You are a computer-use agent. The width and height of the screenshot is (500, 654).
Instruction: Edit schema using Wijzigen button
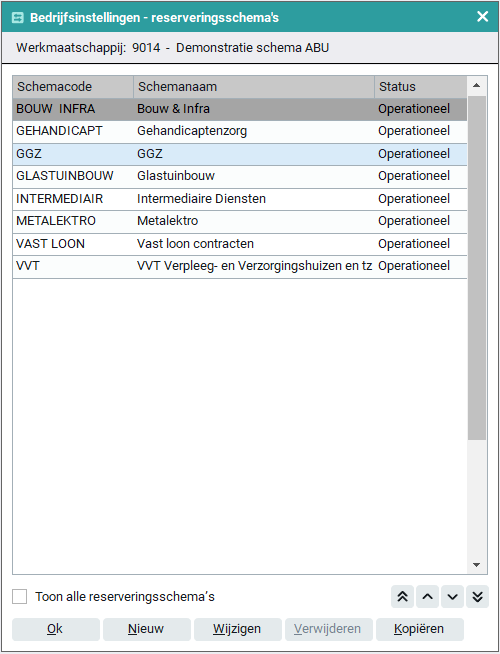click(237, 629)
